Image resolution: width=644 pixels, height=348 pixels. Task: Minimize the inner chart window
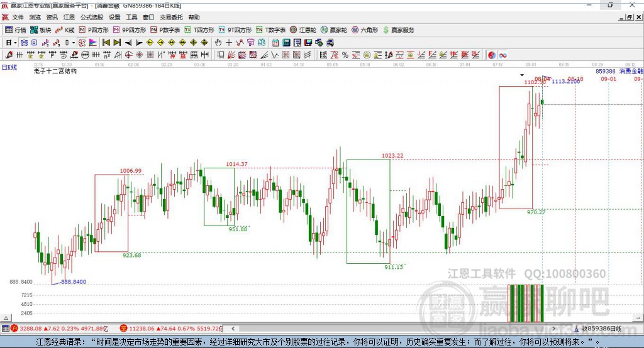click(x=622, y=17)
